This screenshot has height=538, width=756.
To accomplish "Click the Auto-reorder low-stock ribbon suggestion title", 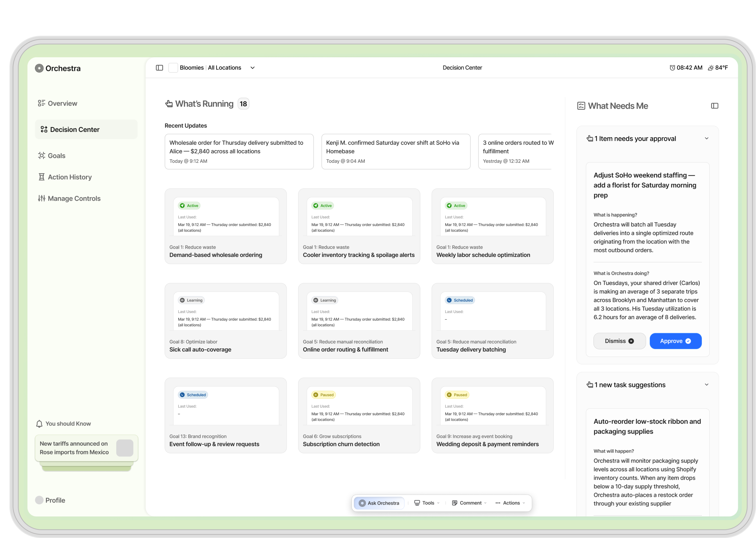I will pos(647,426).
